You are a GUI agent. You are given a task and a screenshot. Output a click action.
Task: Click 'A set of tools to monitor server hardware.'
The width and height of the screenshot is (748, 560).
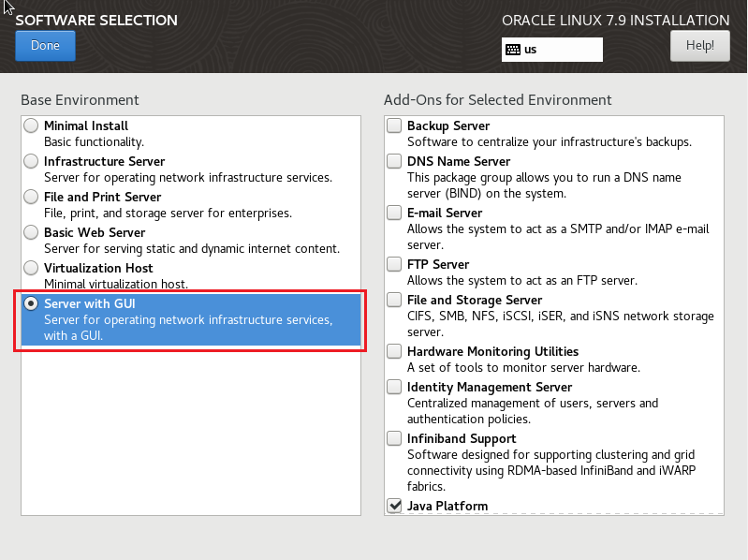[x=524, y=368]
